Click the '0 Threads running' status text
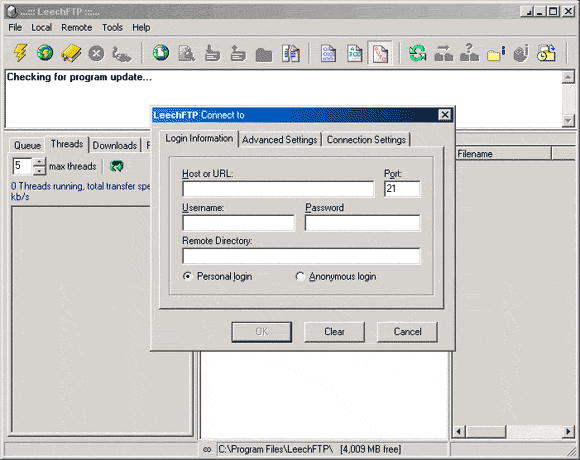Viewport: 580px width, 460px height. [80, 191]
